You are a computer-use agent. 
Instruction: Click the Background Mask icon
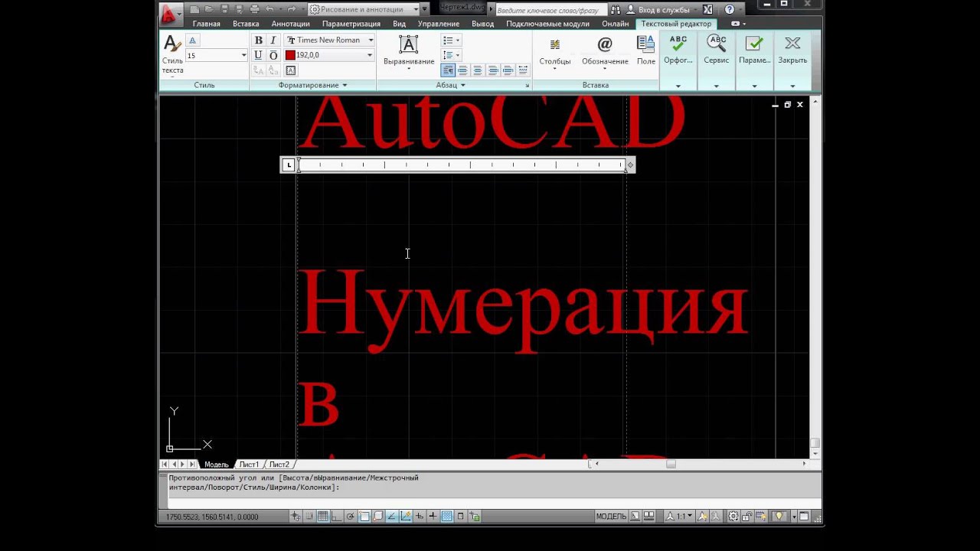click(291, 70)
